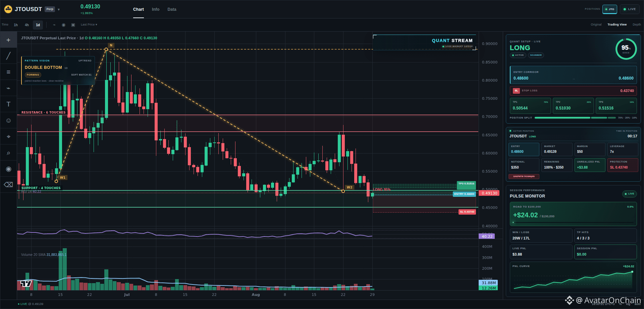Screen dimensions: 644x309
Task: Click the ACTIVE status pill
Action: [518, 55]
